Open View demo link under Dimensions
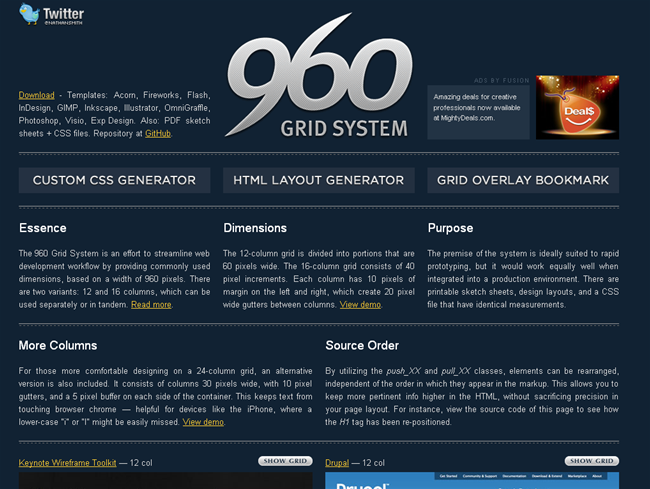 [360, 305]
